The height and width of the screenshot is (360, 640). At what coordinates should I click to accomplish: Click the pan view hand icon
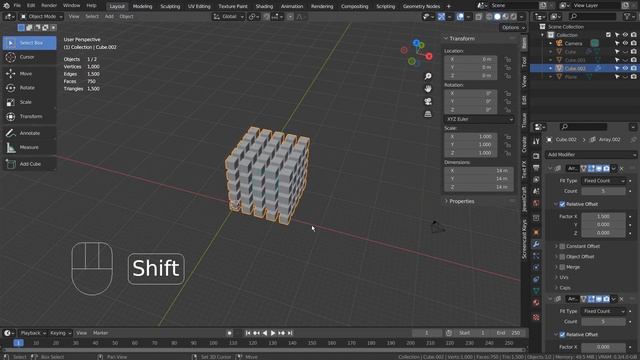[x=428, y=89]
